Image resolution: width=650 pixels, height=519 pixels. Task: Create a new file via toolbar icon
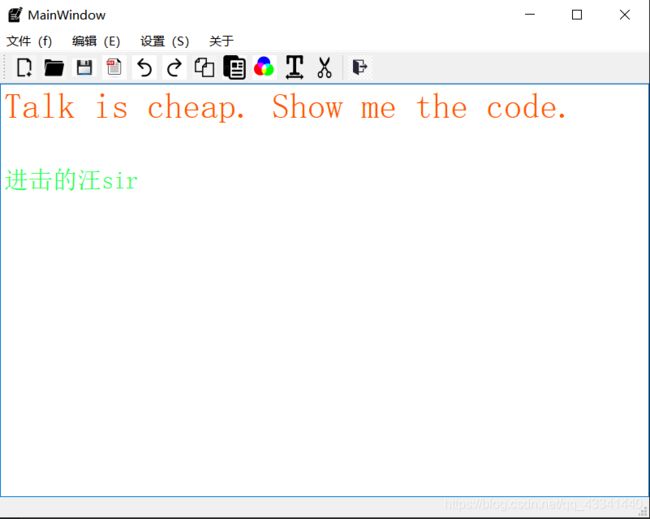24,67
